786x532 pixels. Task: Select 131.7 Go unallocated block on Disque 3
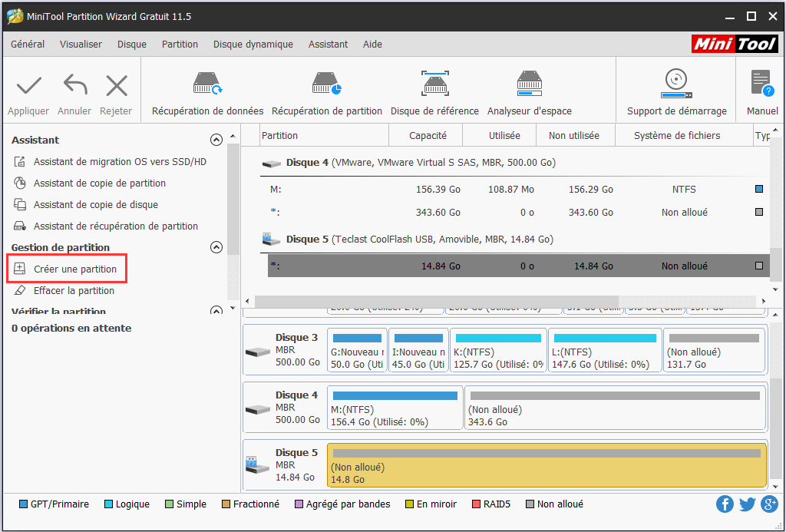coord(714,350)
